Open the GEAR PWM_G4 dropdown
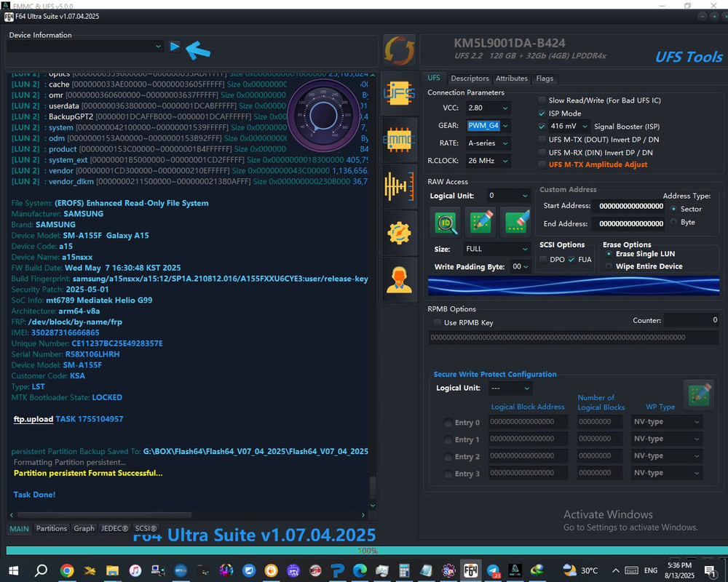This screenshot has height=582, width=728. [x=488, y=125]
